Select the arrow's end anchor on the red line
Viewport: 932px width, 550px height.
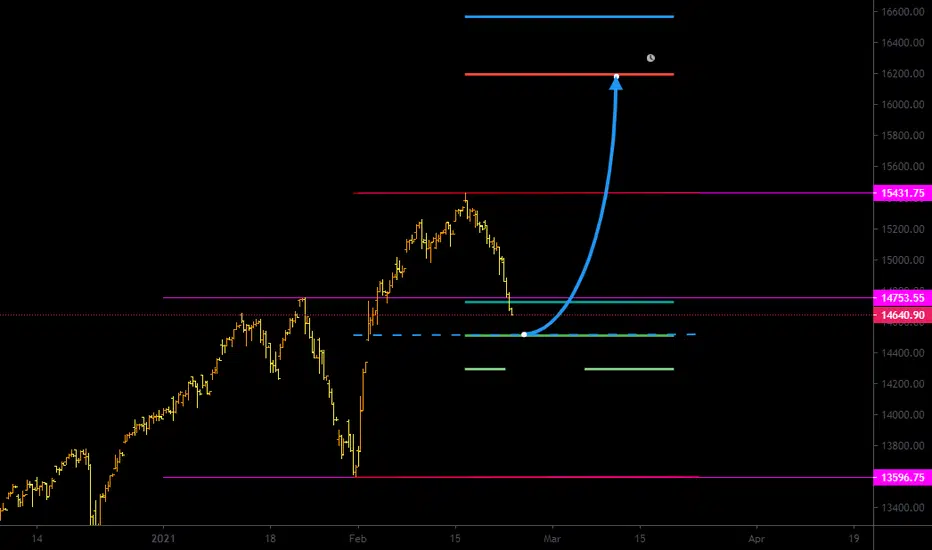pyautogui.click(x=616, y=77)
